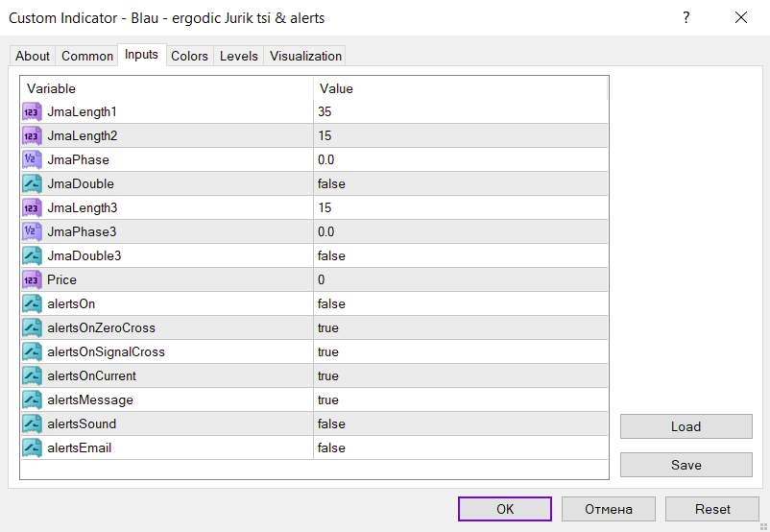
Task: Click the integer icon beside JmaLength1
Action: click(x=32, y=111)
